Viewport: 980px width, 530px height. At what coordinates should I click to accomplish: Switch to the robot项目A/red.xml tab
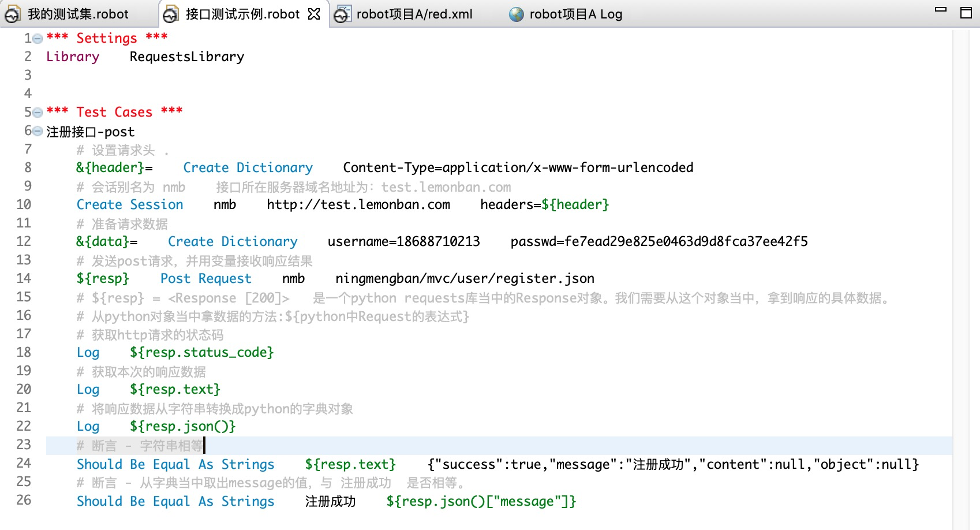(414, 14)
